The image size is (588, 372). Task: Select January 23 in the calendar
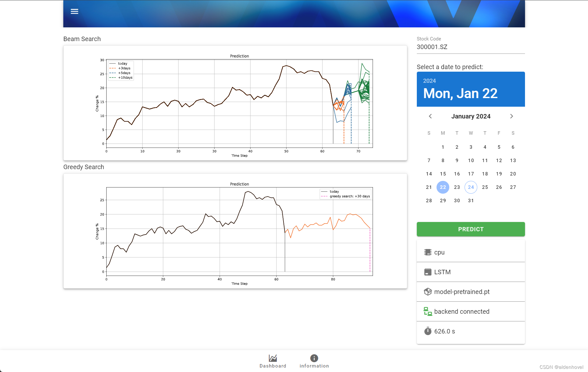pyautogui.click(x=457, y=187)
